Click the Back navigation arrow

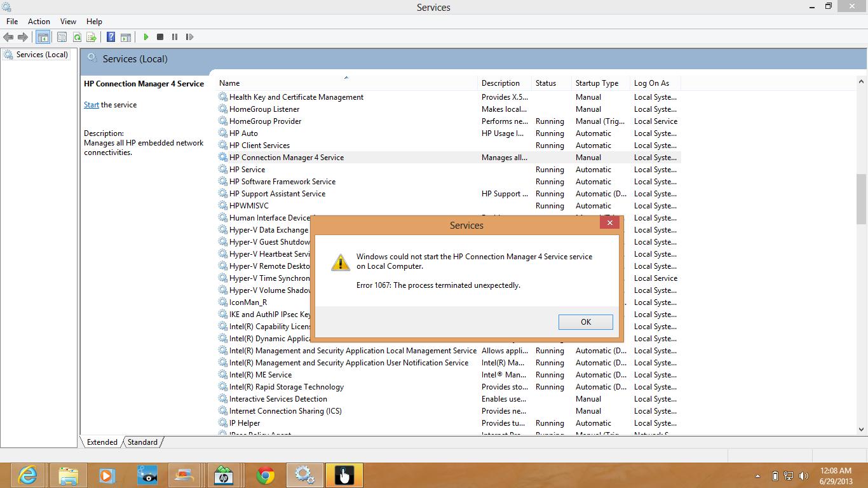coord(7,37)
